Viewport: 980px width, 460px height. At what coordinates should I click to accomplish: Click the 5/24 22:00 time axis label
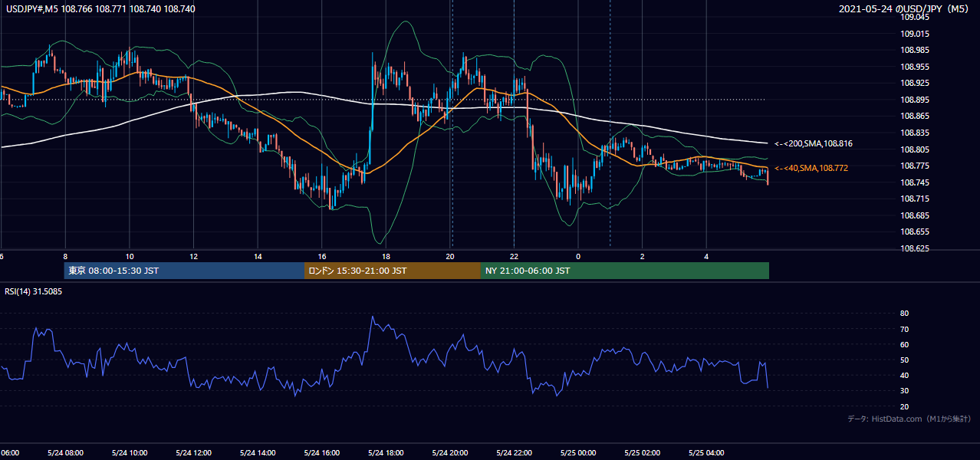tap(515, 452)
